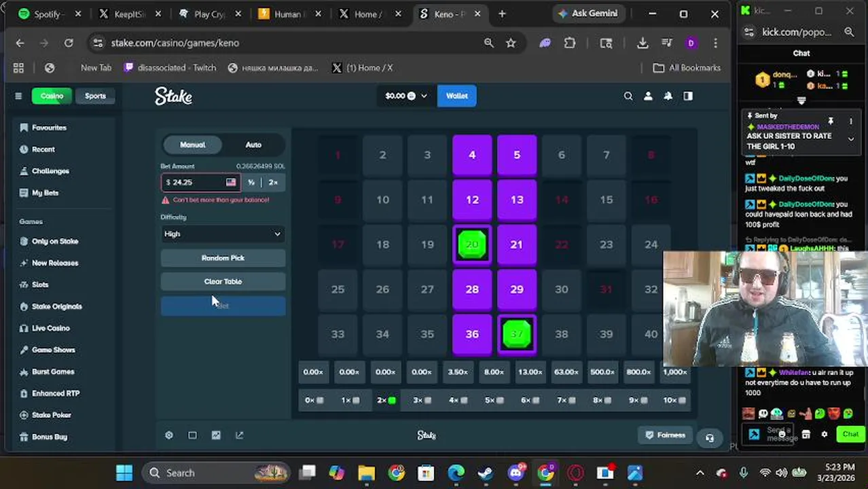Double bet with the 2× button

(273, 182)
